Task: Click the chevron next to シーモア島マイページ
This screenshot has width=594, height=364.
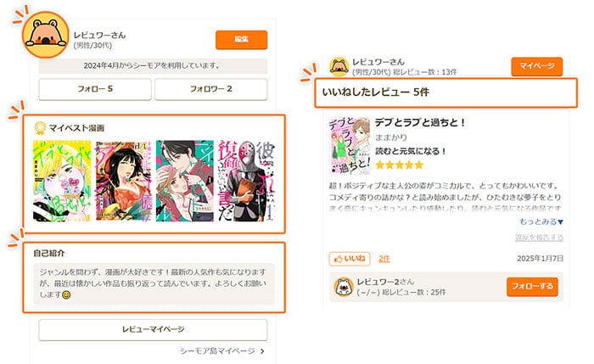Action: pyautogui.click(x=262, y=351)
